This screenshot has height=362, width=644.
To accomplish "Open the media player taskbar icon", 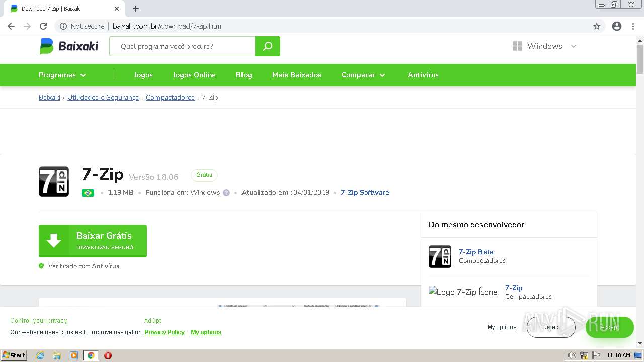I will pos(74,355).
